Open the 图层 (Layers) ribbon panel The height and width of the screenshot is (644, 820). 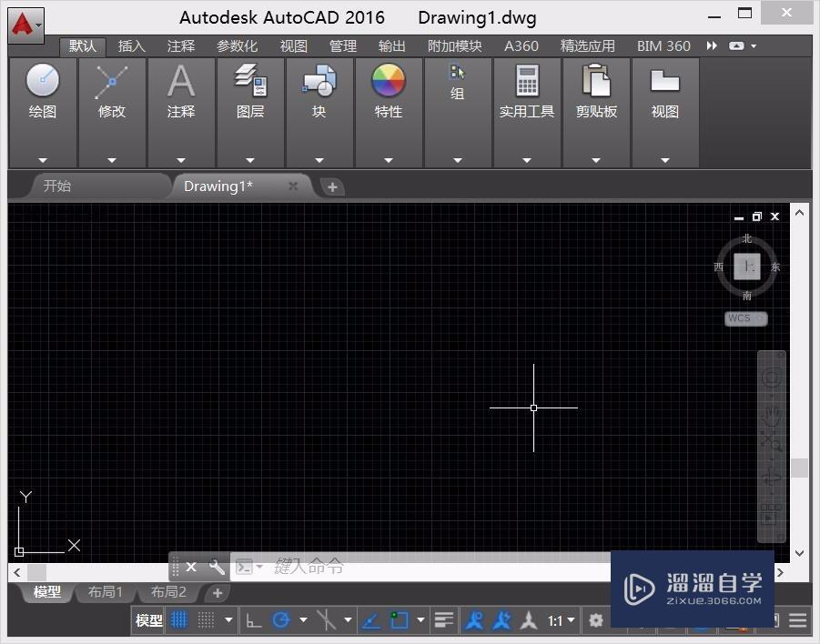(x=250, y=113)
